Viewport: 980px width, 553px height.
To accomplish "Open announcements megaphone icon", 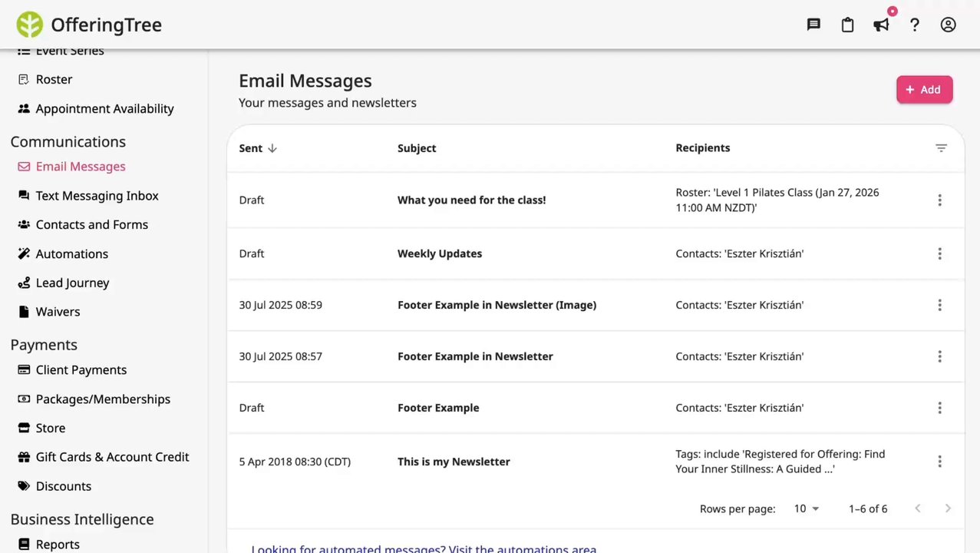I will pyautogui.click(x=881, y=25).
